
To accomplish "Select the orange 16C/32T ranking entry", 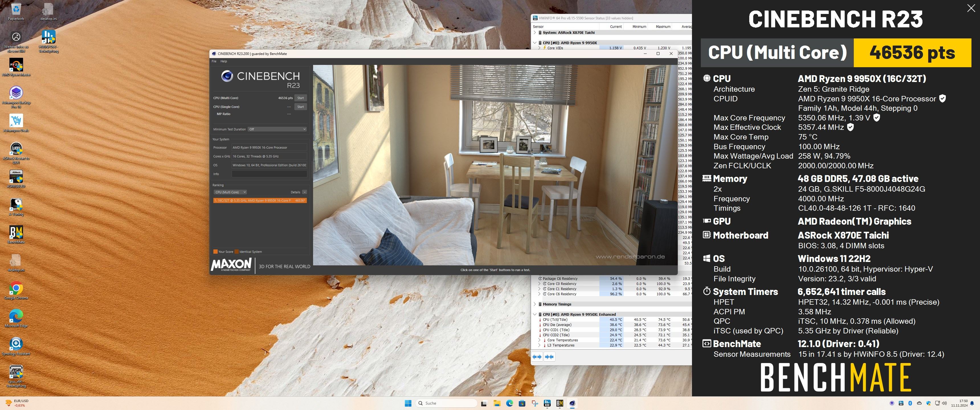I will (260, 200).
